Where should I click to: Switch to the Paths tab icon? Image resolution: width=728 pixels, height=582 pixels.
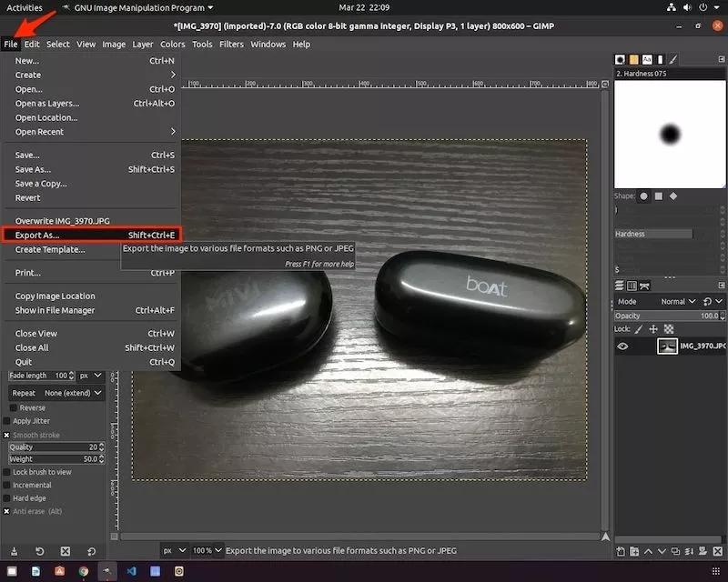[x=644, y=286]
